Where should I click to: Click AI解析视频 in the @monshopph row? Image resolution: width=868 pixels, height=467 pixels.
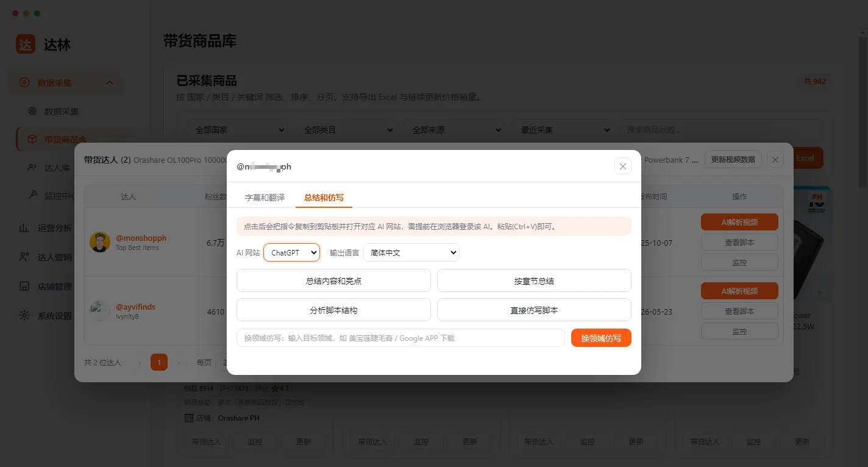pos(739,222)
